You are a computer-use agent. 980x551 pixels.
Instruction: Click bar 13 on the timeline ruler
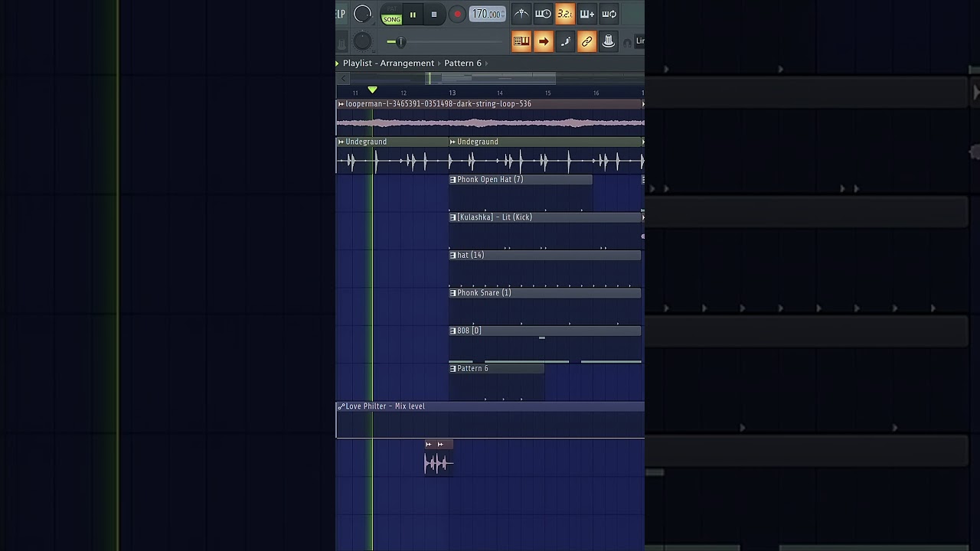click(452, 93)
